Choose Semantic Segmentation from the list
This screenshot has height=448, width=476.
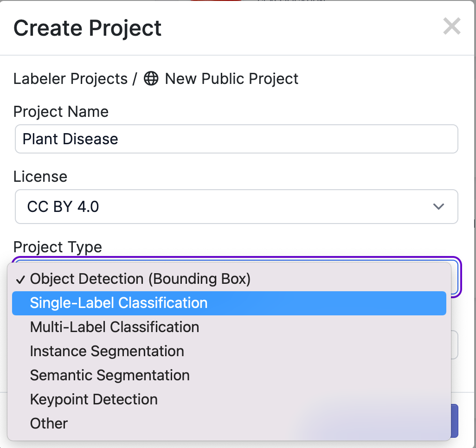tap(109, 375)
